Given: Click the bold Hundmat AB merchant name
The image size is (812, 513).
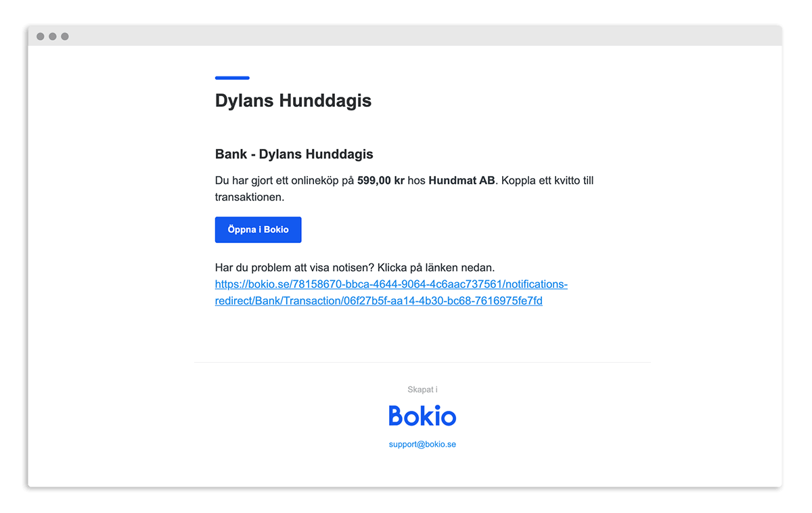Looking at the screenshot, I should click(461, 181).
